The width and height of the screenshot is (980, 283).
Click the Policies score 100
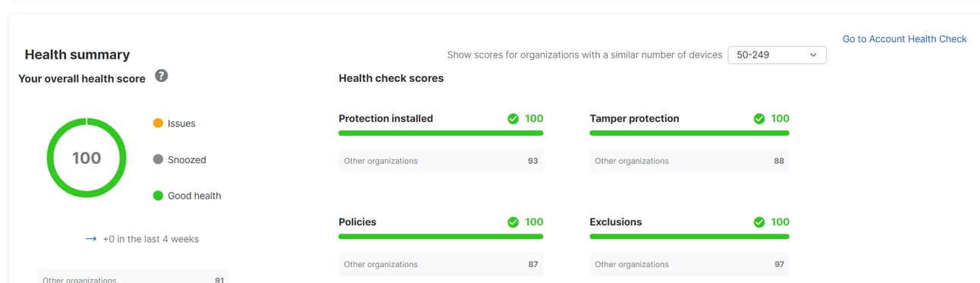coord(534,222)
